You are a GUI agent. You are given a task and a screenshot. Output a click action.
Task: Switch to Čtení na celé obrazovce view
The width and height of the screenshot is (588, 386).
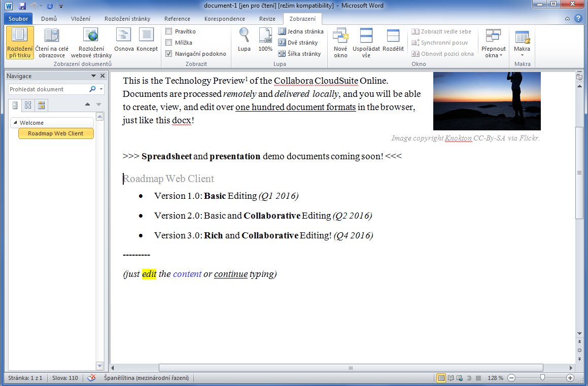tap(52, 43)
